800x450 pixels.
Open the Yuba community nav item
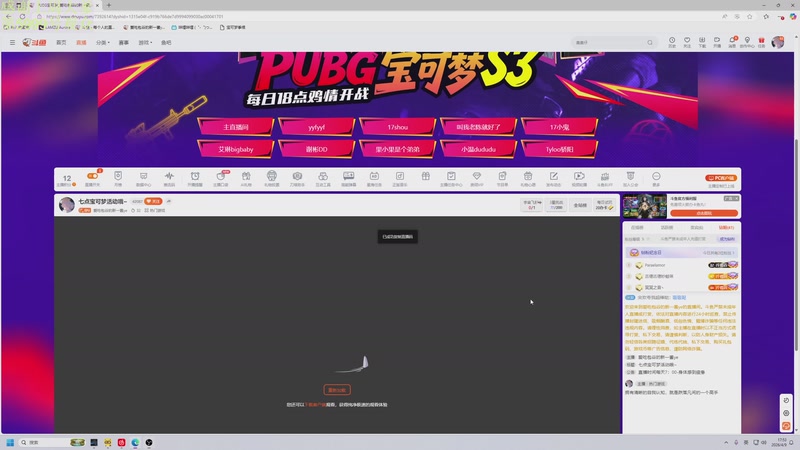[166, 42]
